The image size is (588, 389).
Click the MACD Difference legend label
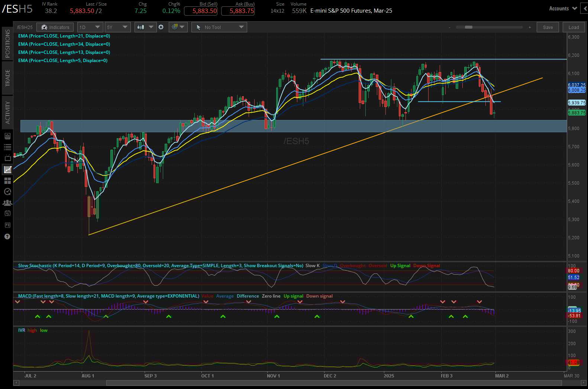tap(248, 296)
